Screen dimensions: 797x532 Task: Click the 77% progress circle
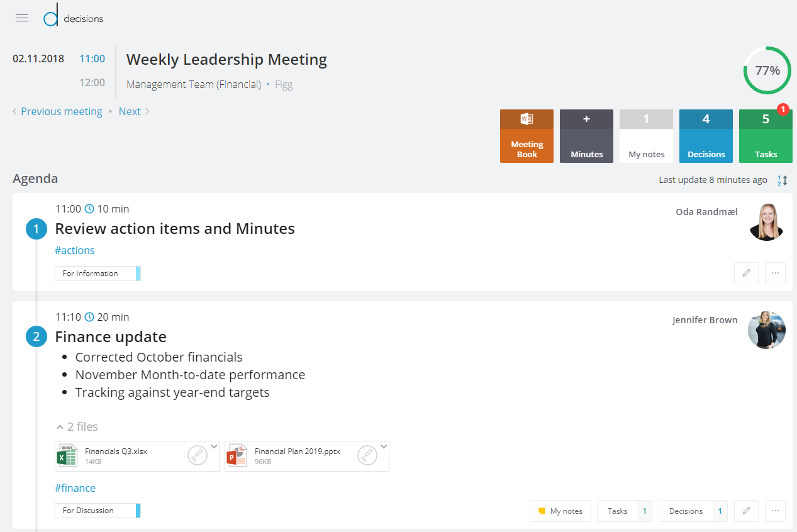click(767, 70)
